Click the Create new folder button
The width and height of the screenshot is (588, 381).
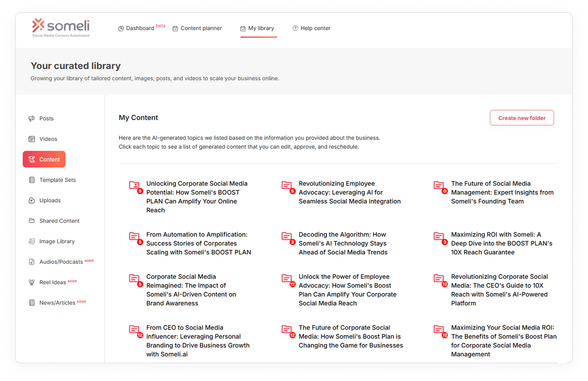point(522,118)
